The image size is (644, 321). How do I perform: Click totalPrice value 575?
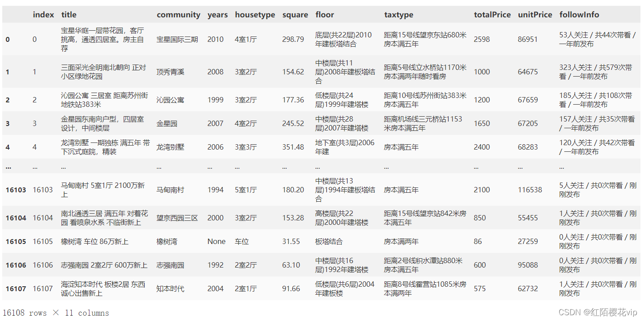(x=480, y=288)
